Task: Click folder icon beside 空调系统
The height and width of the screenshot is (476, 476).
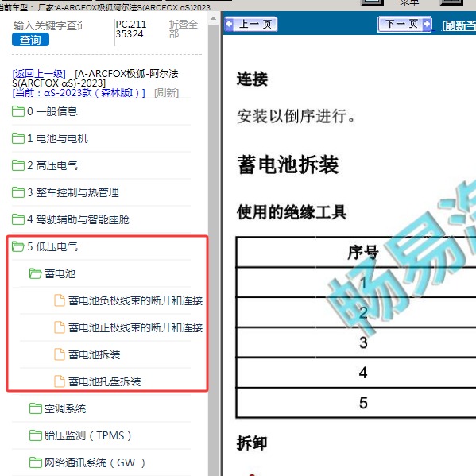Action: coord(35,408)
